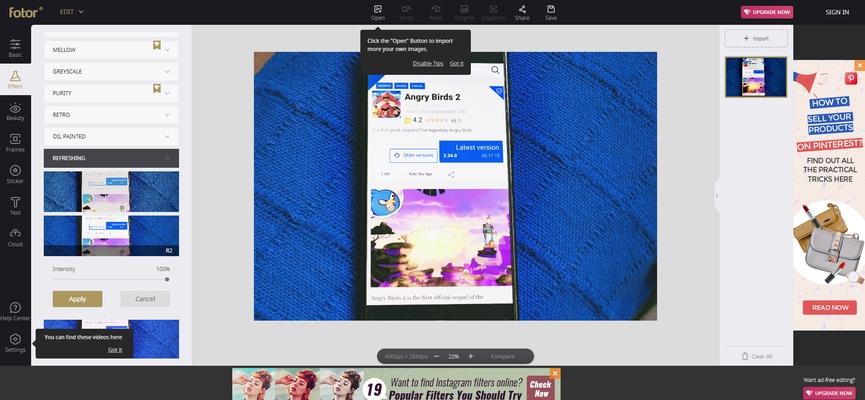Zoom out with the minus icon
The height and width of the screenshot is (400, 865).
coord(436,356)
